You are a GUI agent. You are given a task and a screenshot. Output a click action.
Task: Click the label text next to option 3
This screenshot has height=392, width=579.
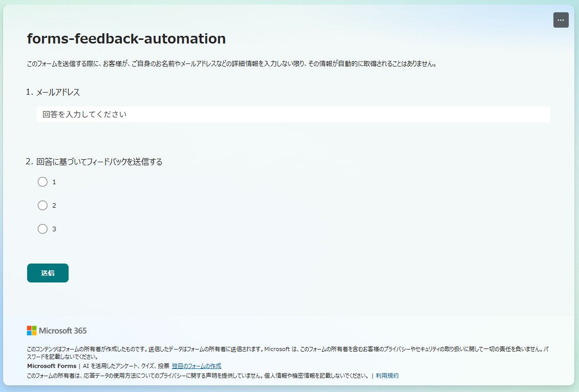click(54, 229)
